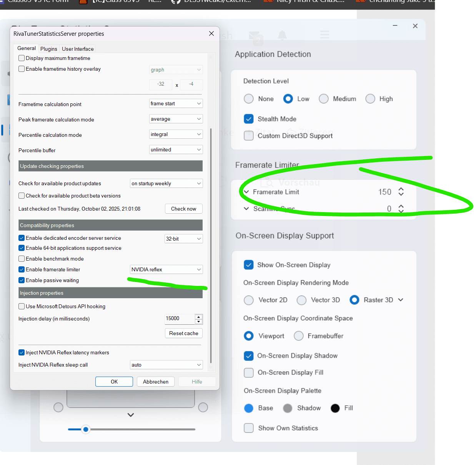
Task: Select None detection level
Action: coord(249,99)
